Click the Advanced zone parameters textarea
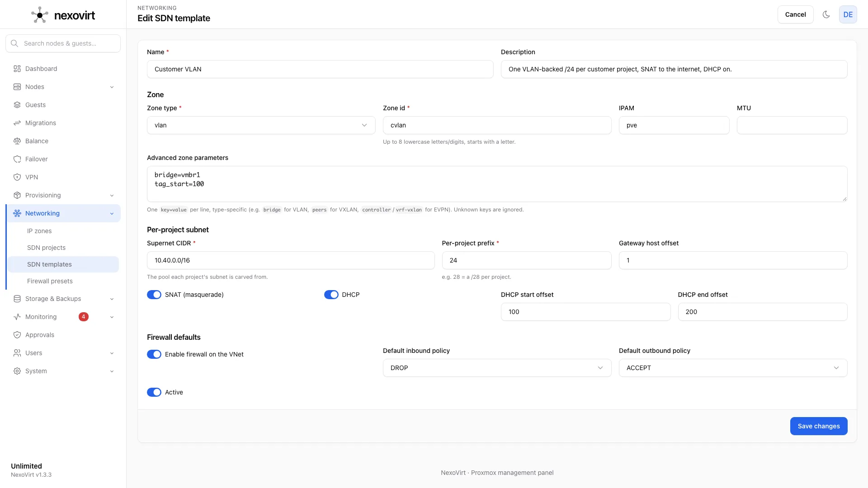Viewport: 868px width, 488px height. 497,184
